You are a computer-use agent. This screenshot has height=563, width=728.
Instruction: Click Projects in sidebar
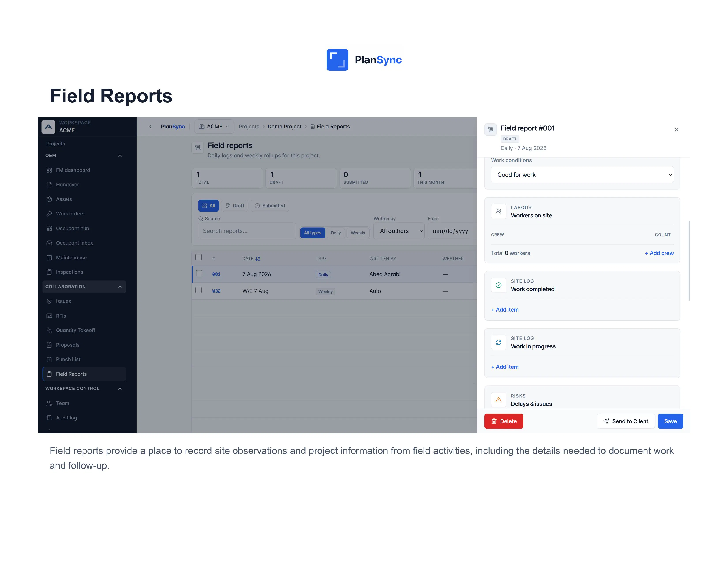click(x=56, y=144)
